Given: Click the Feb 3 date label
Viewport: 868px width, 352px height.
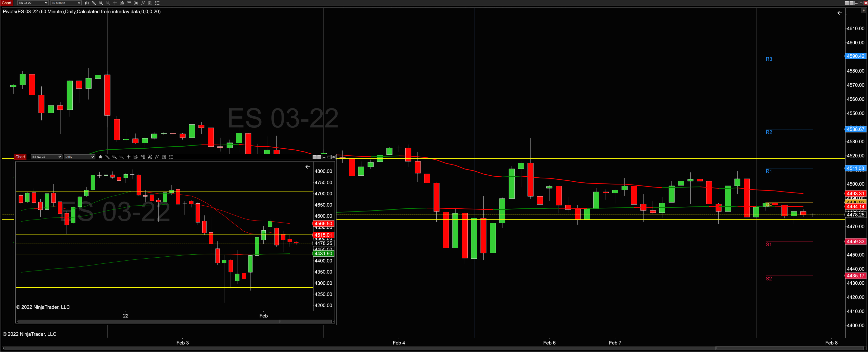Looking at the screenshot, I should coord(182,343).
